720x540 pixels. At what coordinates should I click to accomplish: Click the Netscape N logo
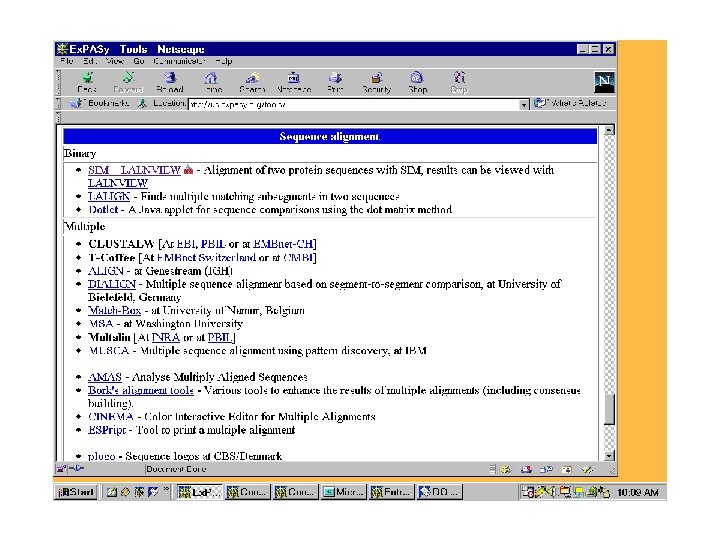(x=604, y=82)
